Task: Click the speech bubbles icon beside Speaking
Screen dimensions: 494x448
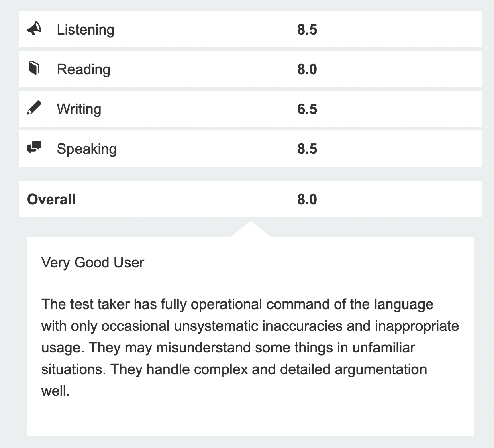Action: 34,148
